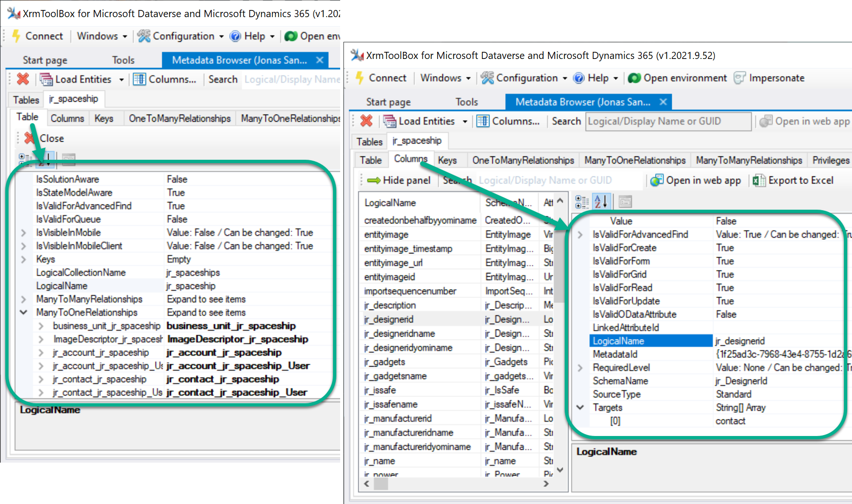Sort by LogicalName column header

420,203
